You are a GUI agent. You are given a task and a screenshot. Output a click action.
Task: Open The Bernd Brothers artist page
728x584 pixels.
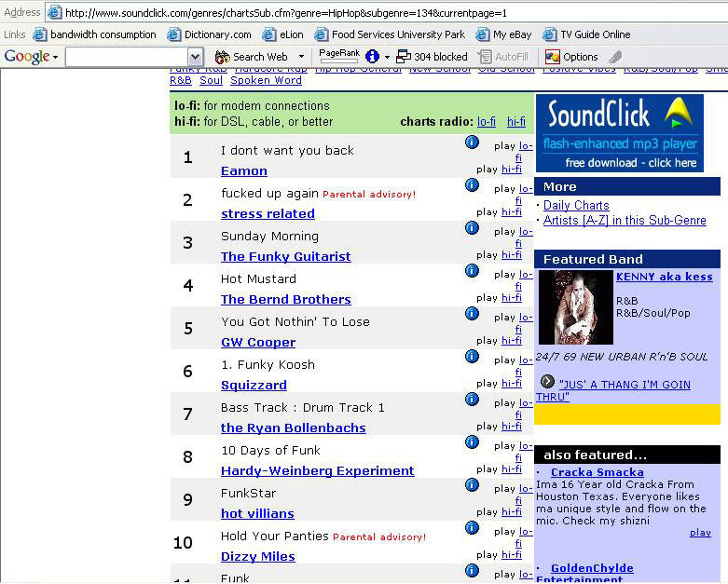click(286, 300)
